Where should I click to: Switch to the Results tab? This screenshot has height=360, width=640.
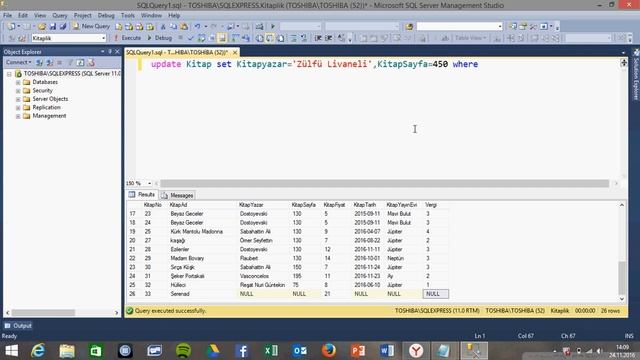click(142, 195)
